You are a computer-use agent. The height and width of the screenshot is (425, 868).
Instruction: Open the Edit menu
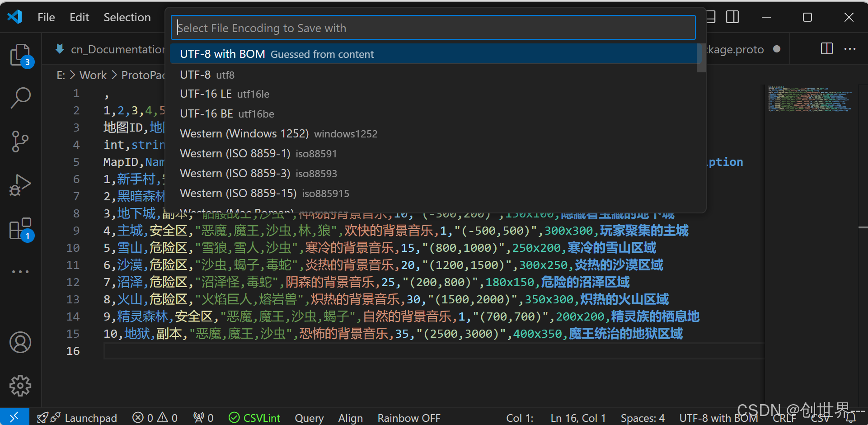80,17
